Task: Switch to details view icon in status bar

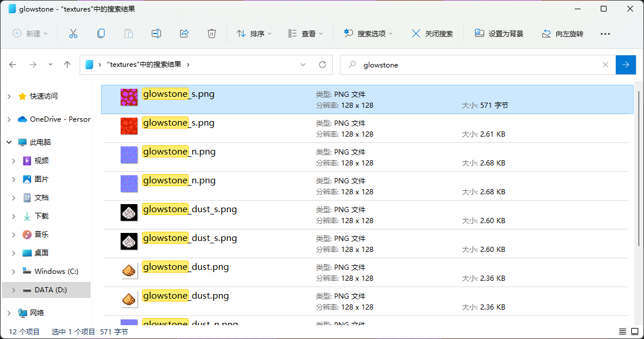Action: 623,331
